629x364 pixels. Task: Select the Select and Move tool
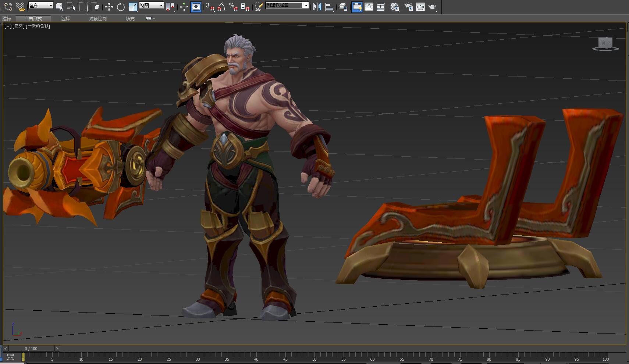pyautogui.click(x=109, y=7)
